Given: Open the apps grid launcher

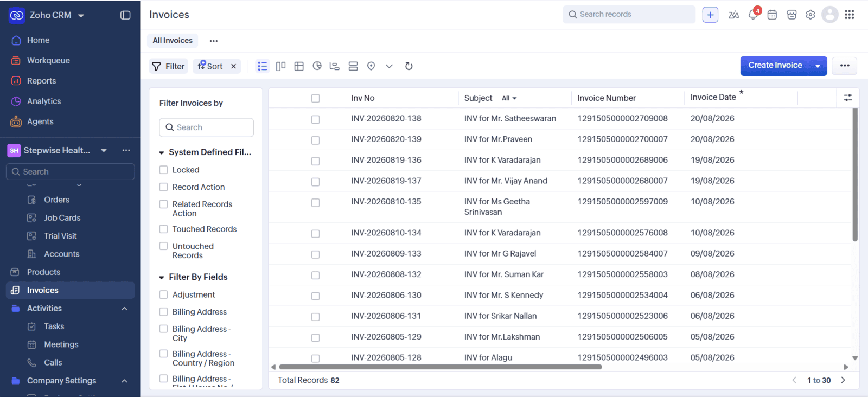Looking at the screenshot, I should 850,15.
